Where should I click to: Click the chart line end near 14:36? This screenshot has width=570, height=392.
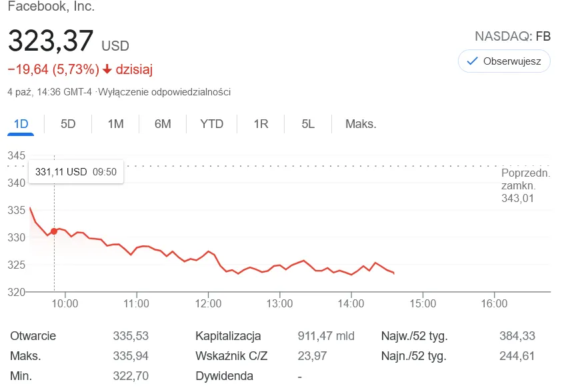394,273
